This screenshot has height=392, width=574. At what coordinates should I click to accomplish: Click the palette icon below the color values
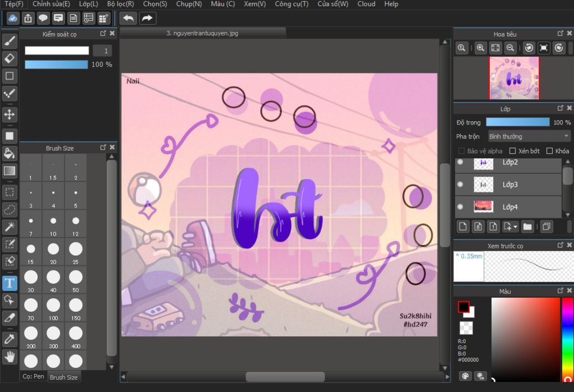[x=465, y=376]
